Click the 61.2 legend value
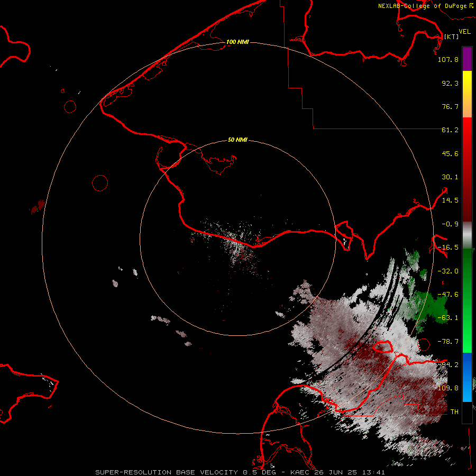This screenshot has height=476, width=476. tap(450, 130)
